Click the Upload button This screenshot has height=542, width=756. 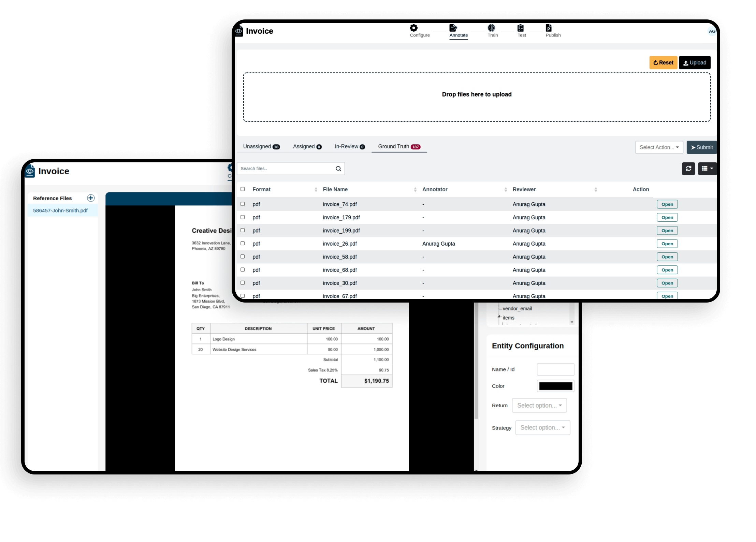(695, 63)
